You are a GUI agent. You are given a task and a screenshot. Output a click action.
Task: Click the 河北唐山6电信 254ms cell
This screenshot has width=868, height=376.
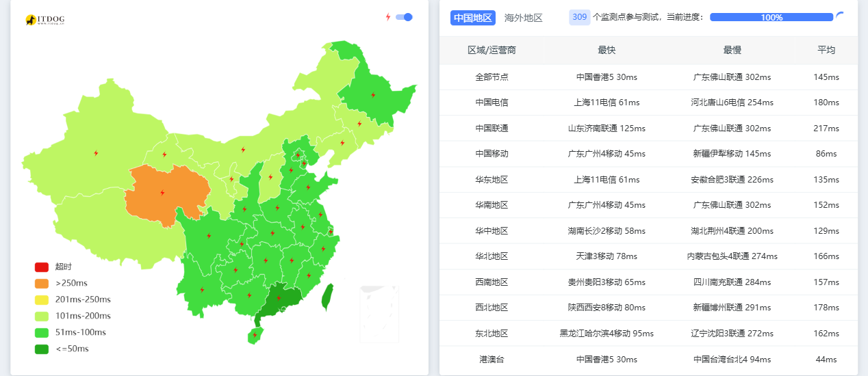click(x=732, y=103)
